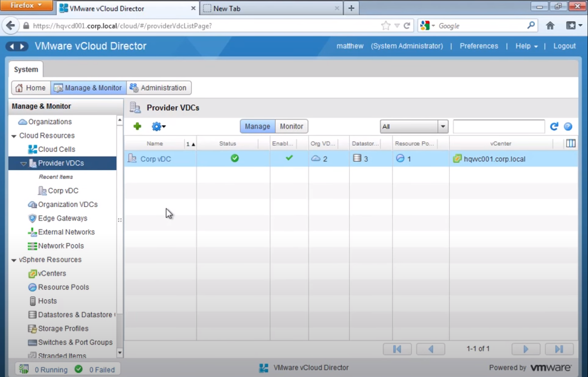This screenshot has height=377, width=588.
Task: Go to the first page of results
Action: (x=397, y=349)
